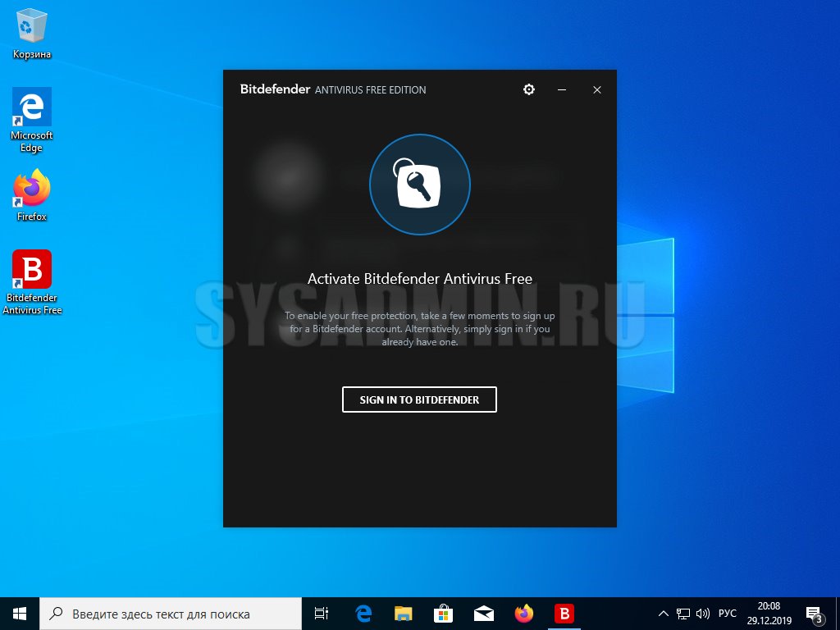Screen dimensions: 840x630
Task: Select the Microsoft Edge desktop shortcut
Action: (x=32, y=119)
